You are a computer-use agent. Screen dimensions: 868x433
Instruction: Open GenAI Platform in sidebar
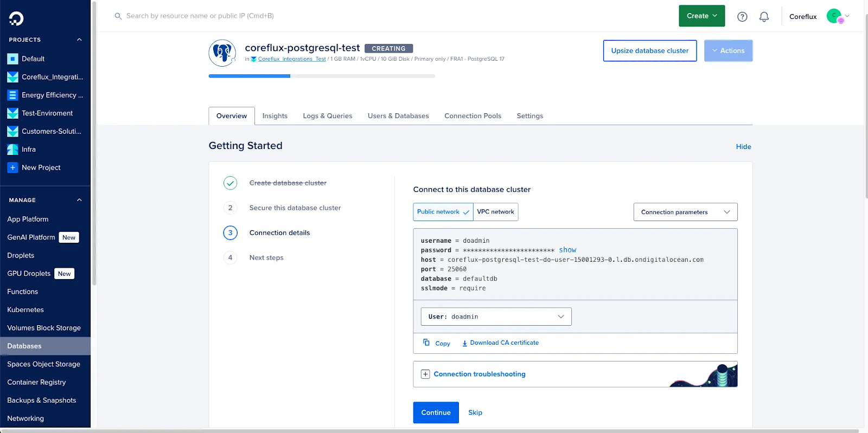[31, 237]
